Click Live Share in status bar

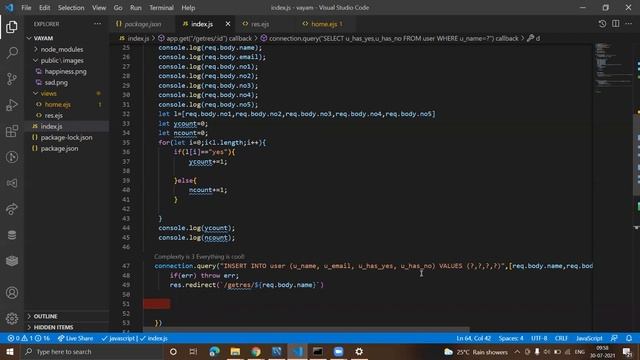pyautogui.click(x=76, y=338)
